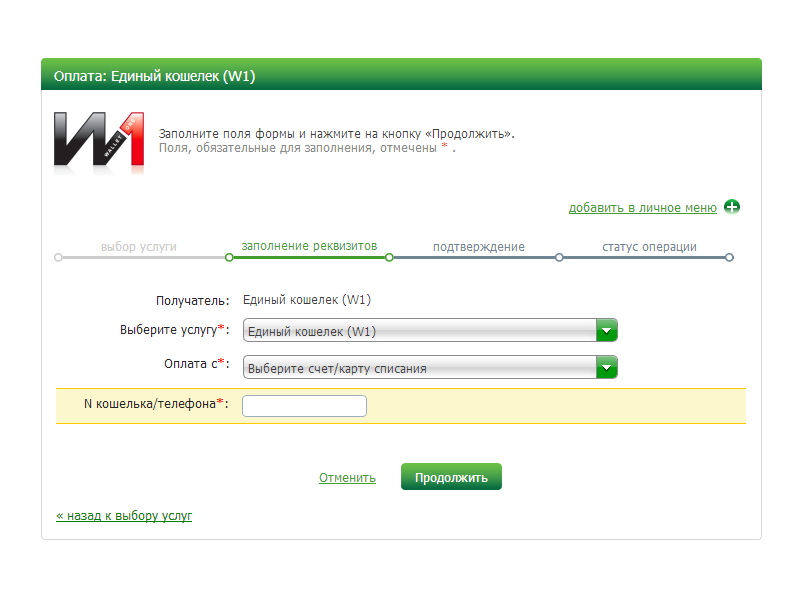
Task: Select the 'статус операции' step label
Action: (x=649, y=246)
